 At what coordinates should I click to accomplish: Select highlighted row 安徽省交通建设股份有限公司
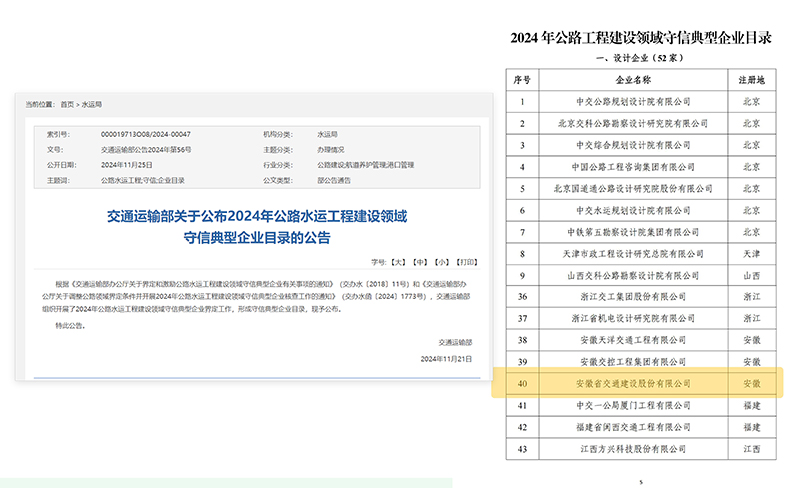[632, 383]
